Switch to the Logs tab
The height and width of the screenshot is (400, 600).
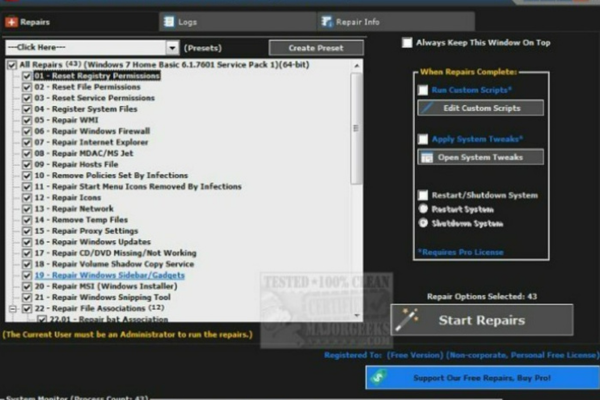point(185,21)
